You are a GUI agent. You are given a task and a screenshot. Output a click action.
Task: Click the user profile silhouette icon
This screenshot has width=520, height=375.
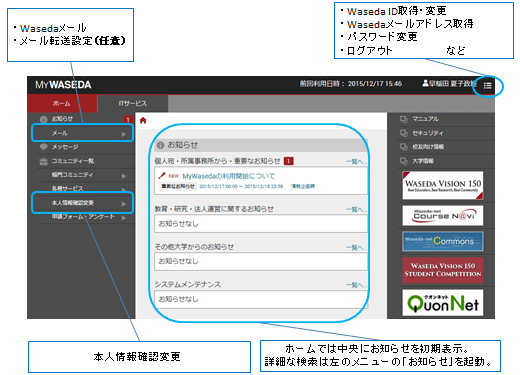pyautogui.click(x=425, y=83)
